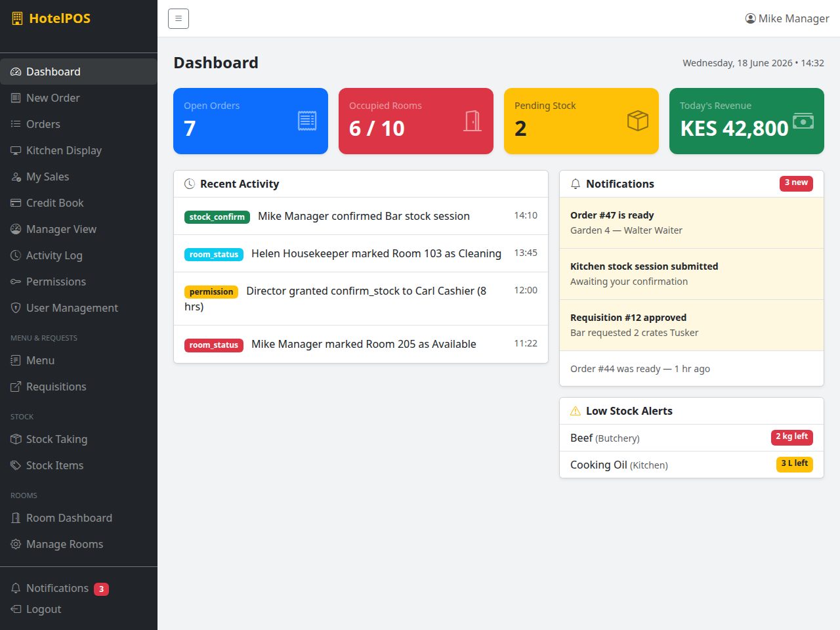Click the box icon on Pending Stock card
This screenshot has width=840, height=630.
(638, 121)
